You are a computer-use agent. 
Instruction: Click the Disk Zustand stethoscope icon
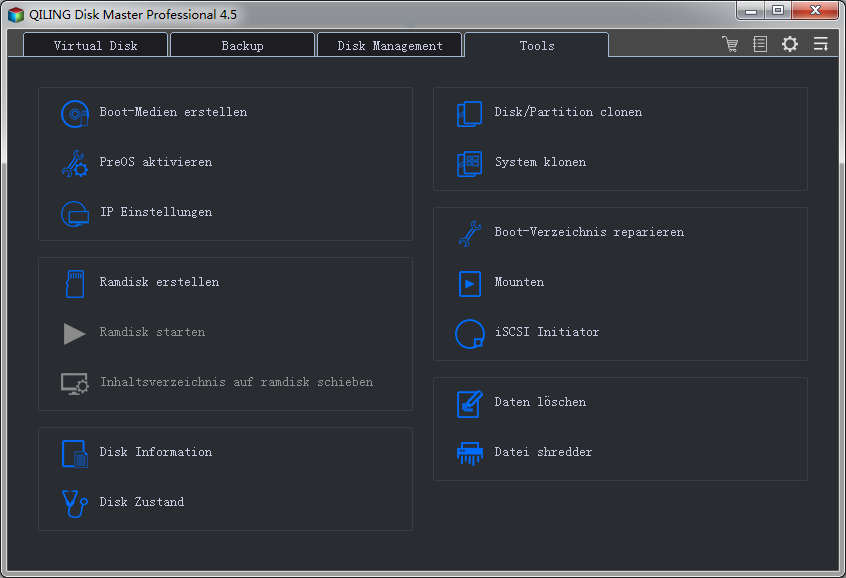(74, 504)
